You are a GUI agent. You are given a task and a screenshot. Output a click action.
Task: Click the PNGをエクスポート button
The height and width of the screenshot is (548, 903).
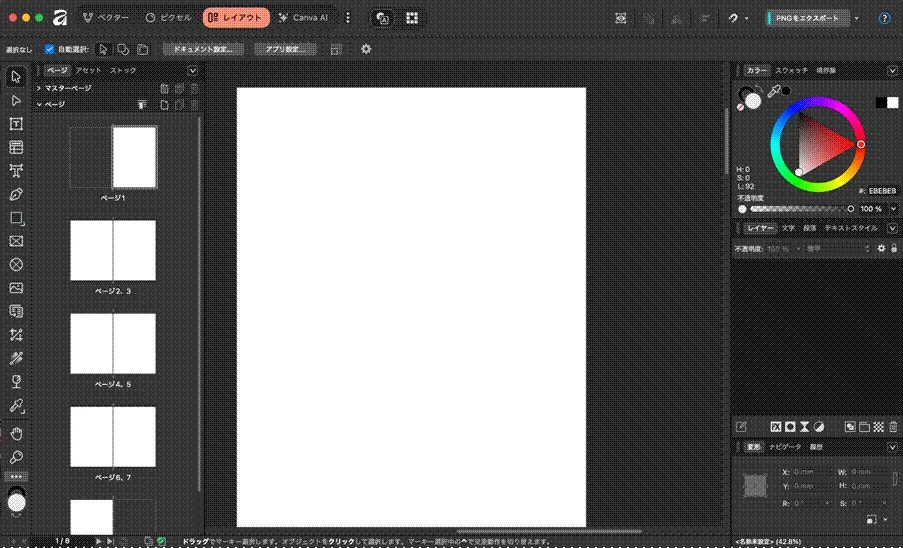808,18
